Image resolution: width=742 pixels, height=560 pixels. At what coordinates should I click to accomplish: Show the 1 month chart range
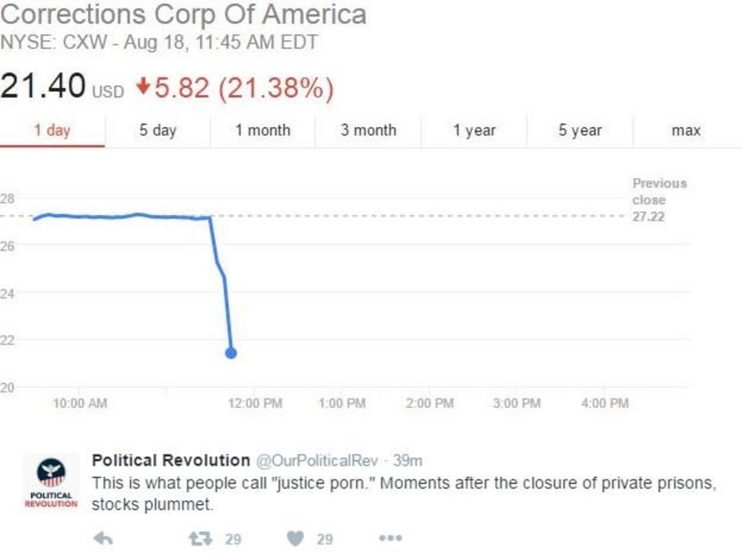(262, 131)
